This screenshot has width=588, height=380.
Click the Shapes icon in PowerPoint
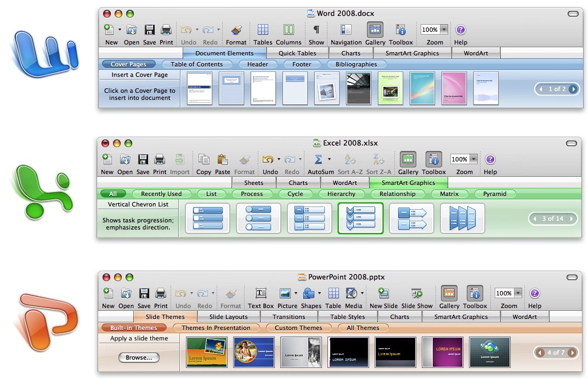[309, 293]
